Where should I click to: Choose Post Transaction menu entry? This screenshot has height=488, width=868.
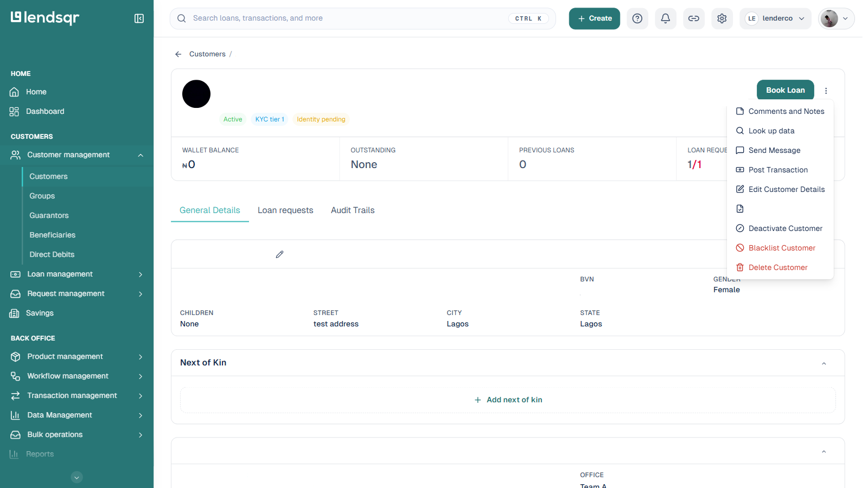pos(780,170)
